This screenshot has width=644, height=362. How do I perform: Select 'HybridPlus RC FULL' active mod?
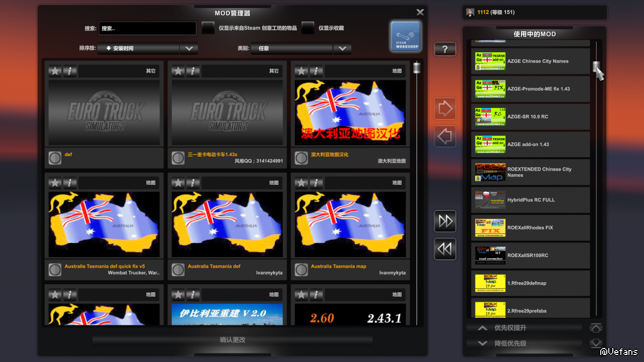pos(530,200)
